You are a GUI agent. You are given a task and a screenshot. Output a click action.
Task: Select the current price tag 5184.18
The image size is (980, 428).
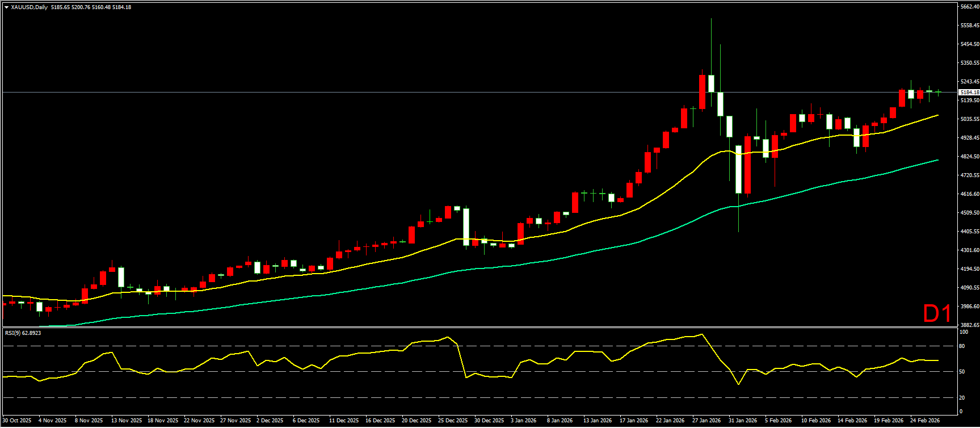tap(968, 92)
